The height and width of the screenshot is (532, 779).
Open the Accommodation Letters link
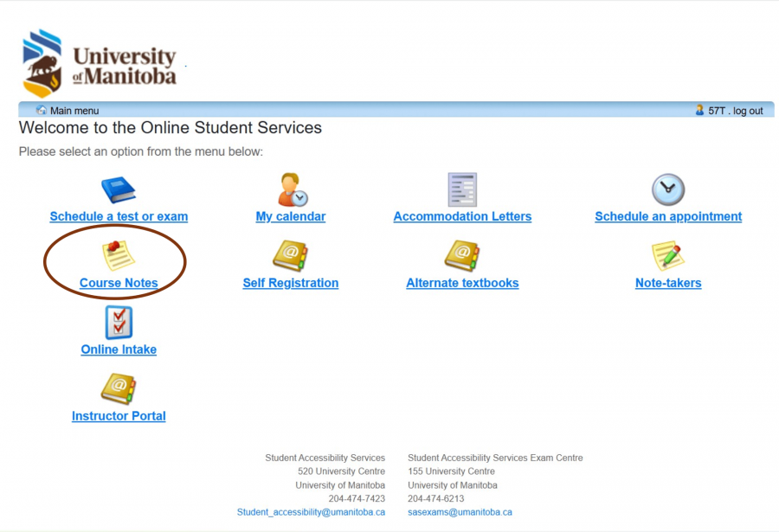tap(462, 216)
